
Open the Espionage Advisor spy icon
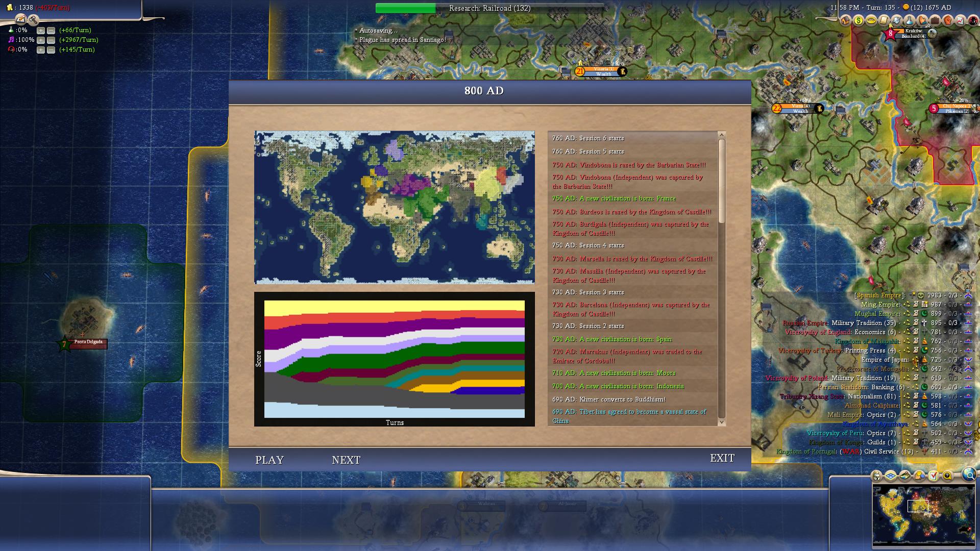[973, 20]
